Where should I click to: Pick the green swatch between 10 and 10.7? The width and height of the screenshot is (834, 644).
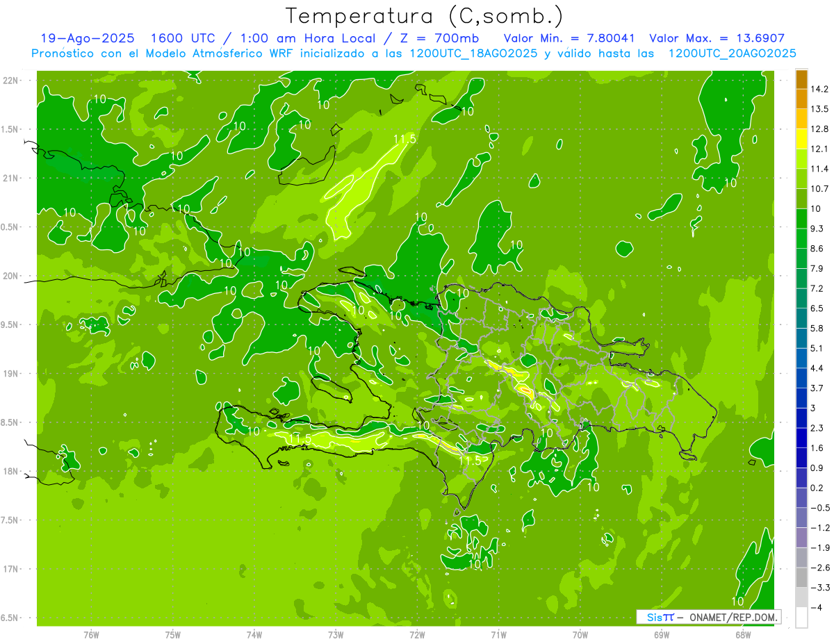(801, 199)
